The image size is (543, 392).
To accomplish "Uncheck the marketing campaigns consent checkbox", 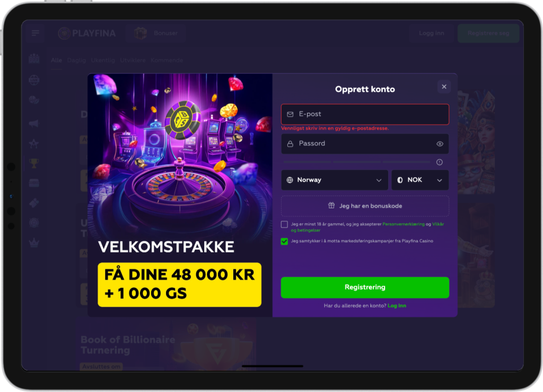I will [x=284, y=241].
